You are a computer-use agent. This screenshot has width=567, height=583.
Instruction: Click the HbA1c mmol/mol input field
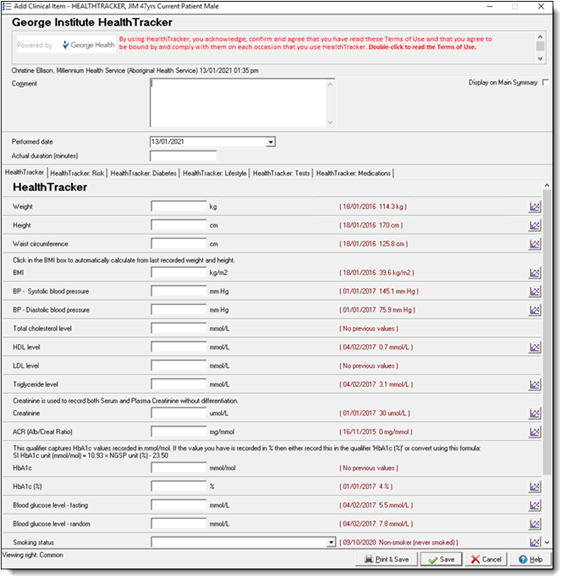tap(178, 468)
